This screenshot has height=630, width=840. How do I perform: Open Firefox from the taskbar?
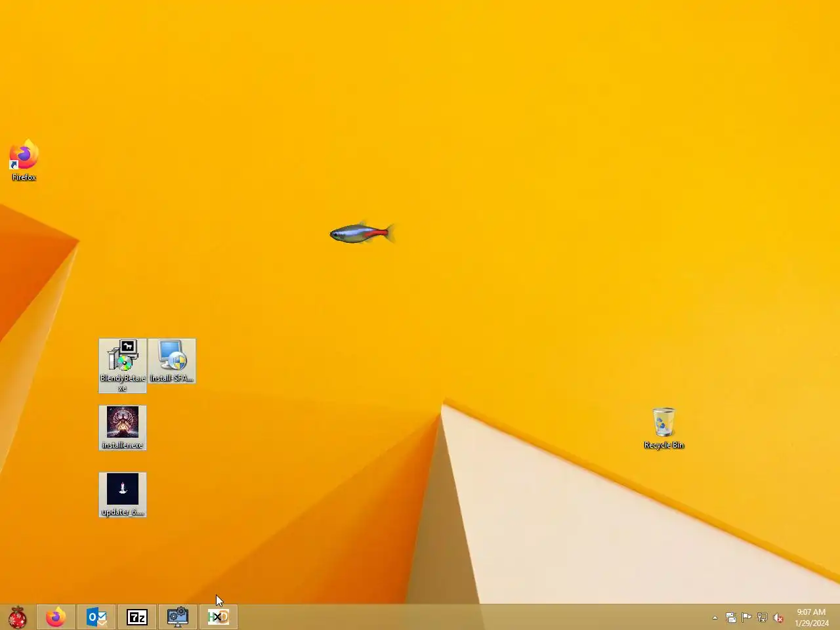tap(56, 617)
